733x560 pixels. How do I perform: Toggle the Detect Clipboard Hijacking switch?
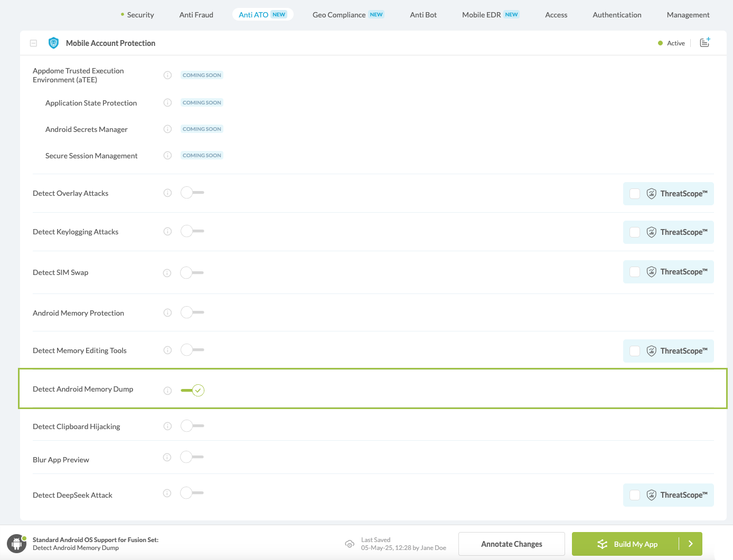192,426
